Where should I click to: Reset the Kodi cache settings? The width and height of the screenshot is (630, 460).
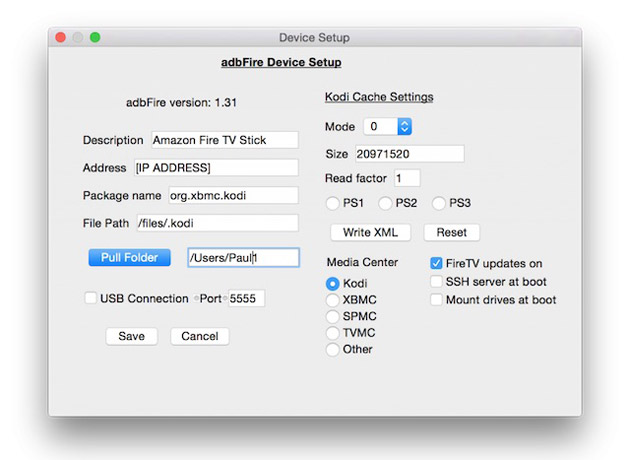pos(452,233)
